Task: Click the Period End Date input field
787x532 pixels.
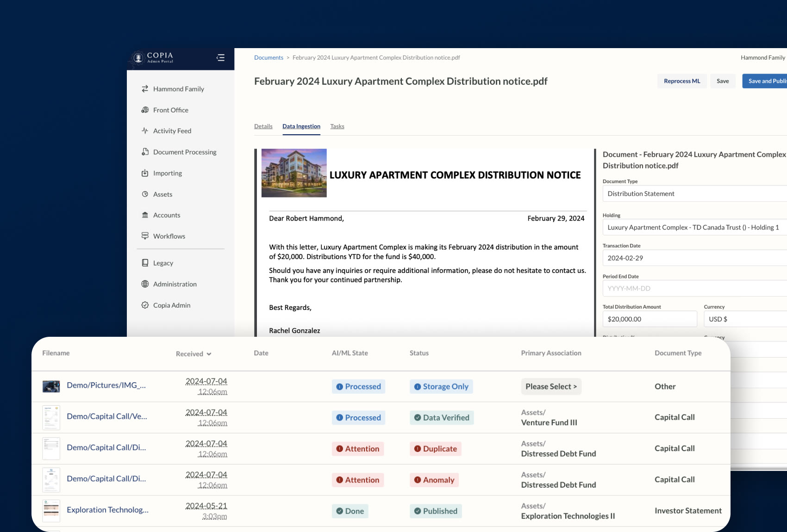Action: 694,289
